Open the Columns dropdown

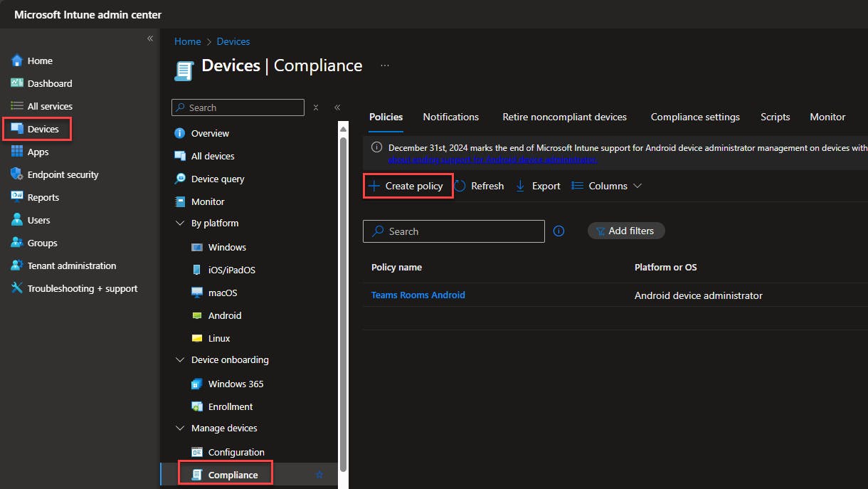point(607,186)
